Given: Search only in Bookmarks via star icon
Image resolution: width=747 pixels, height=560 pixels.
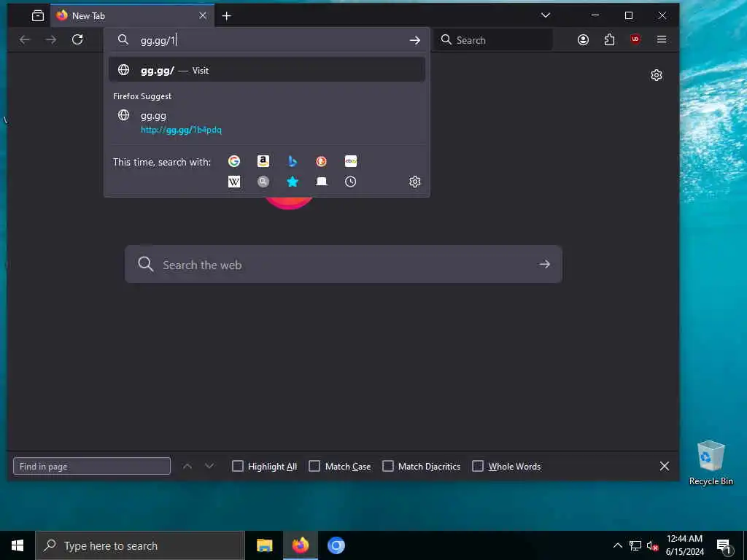Looking at the screenshot, I should [x=293, y=182].
